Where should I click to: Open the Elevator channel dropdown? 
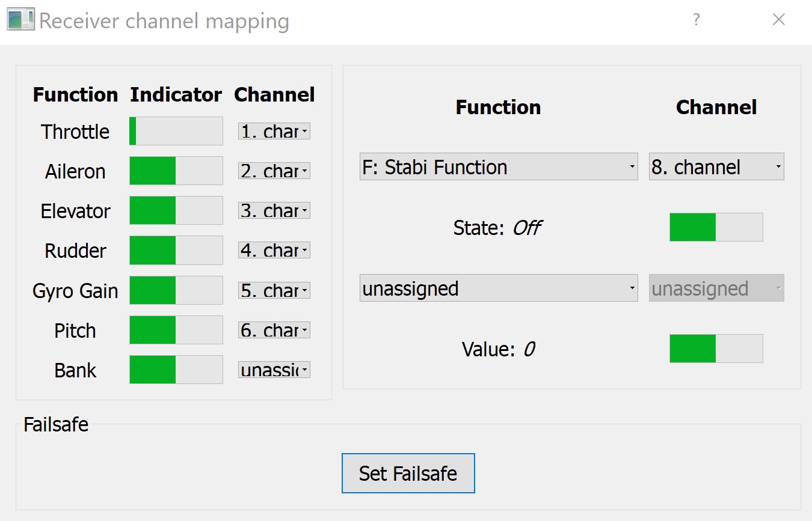(274, 211)
